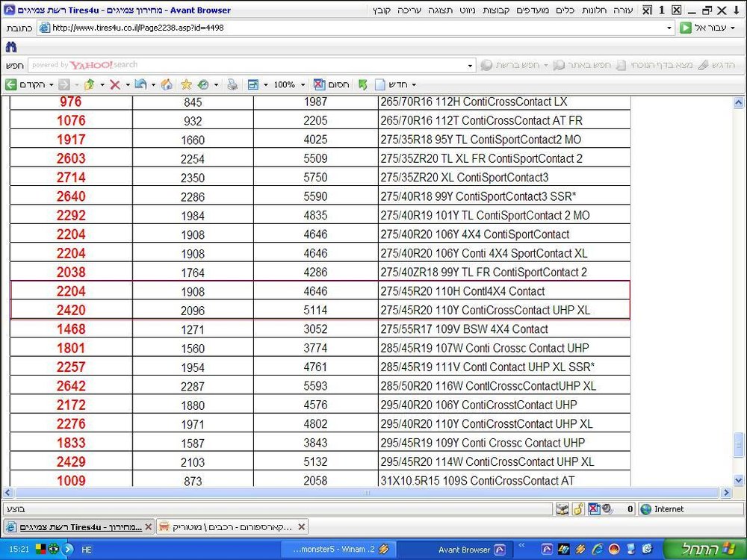747x560 pixels.
Task: Open the כלים (Tools) menu
Action: [565, 10]
